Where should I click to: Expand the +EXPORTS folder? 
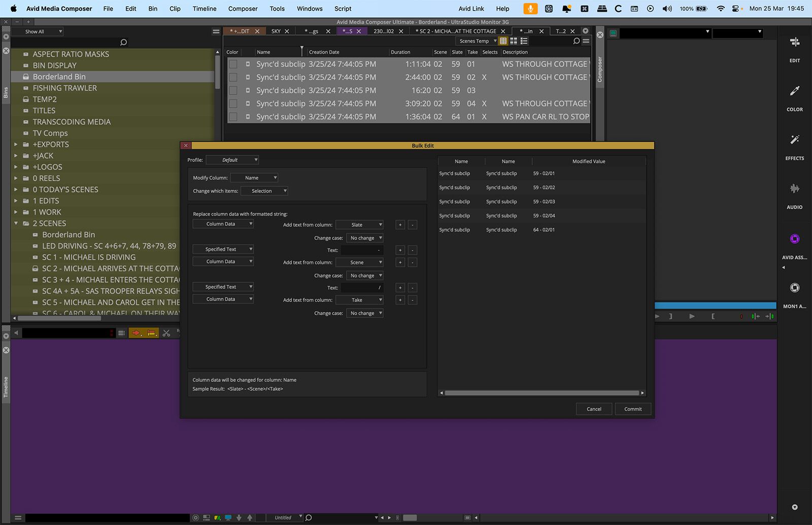point(16,144)
